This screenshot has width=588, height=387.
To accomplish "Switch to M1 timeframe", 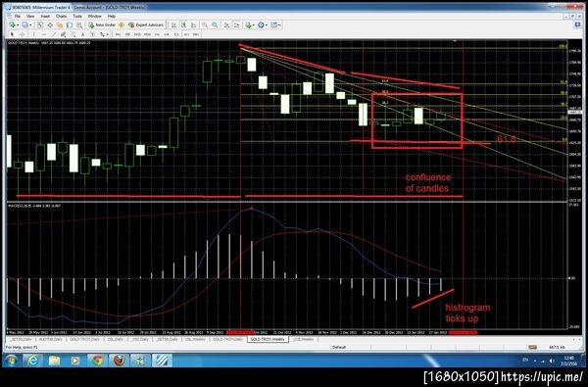I will [x=118, y=34].
